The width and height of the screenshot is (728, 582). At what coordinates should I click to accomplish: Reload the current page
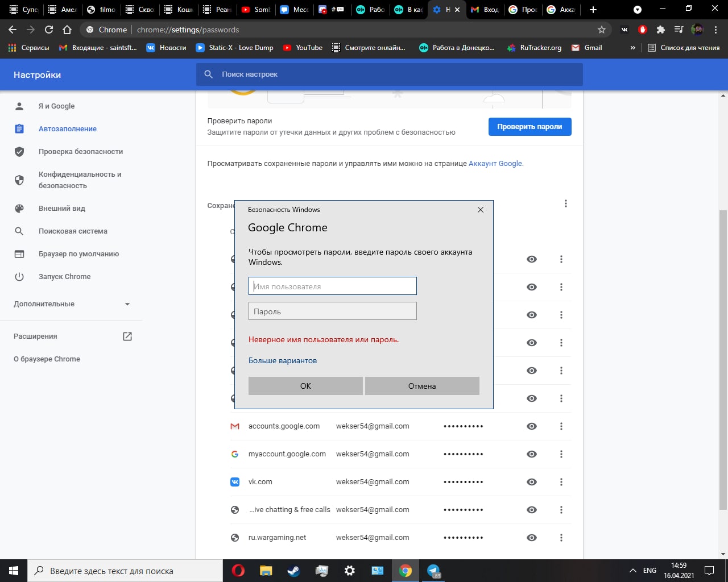pos(49,30)
